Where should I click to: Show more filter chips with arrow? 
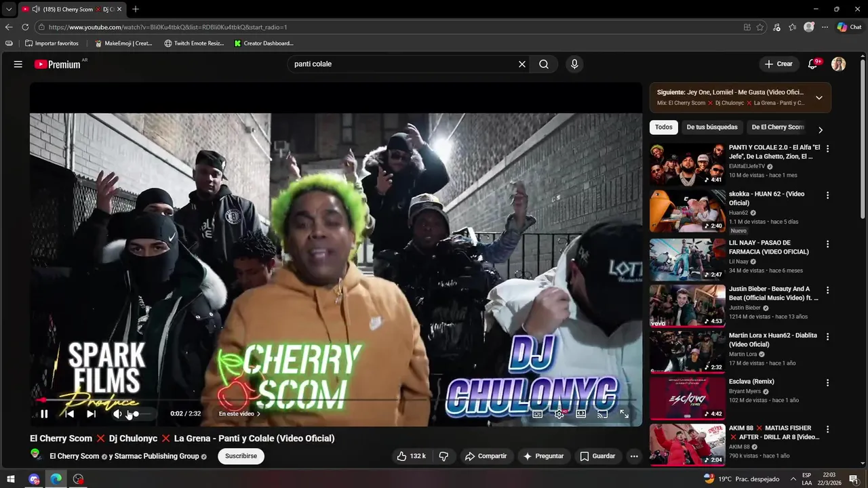click(821, 129)
